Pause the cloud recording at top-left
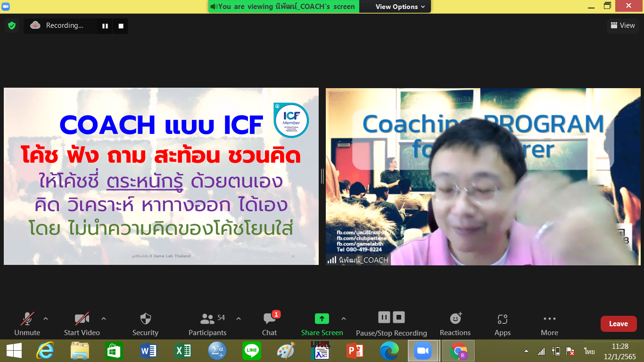This screenshot has width=644, height=362. point(105,26)
